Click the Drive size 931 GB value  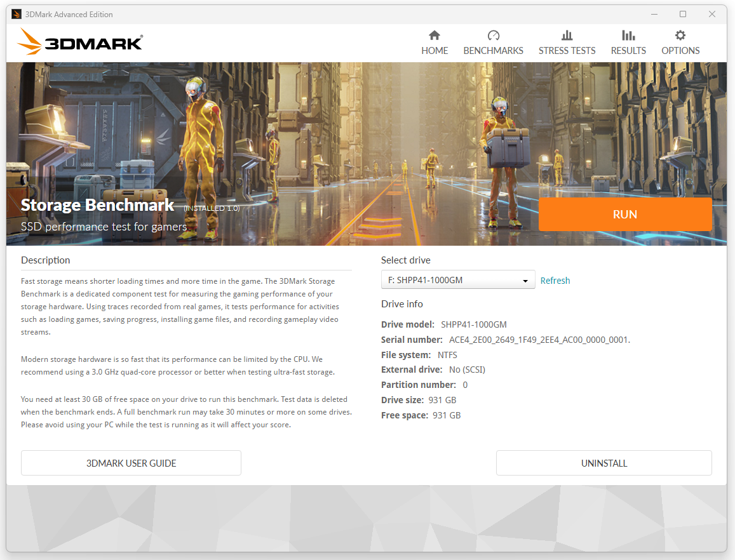[x=442, y=400]
